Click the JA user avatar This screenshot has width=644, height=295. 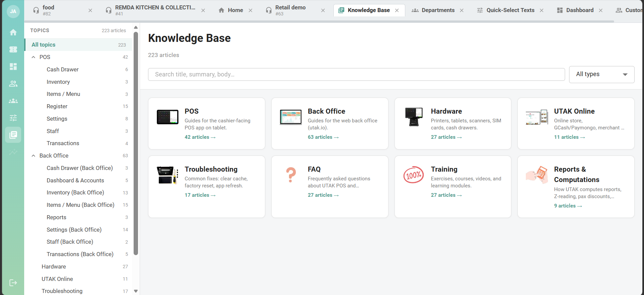click(x=13, y=11)
